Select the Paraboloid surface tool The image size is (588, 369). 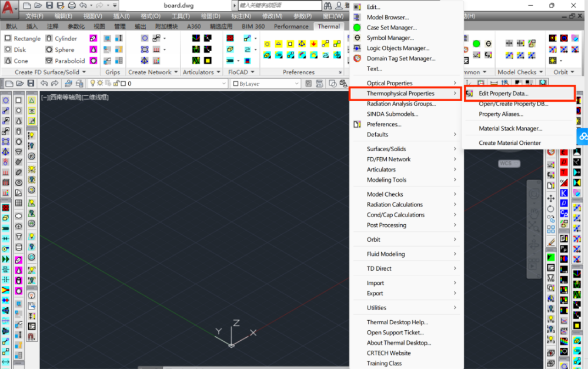click(65, 61)
